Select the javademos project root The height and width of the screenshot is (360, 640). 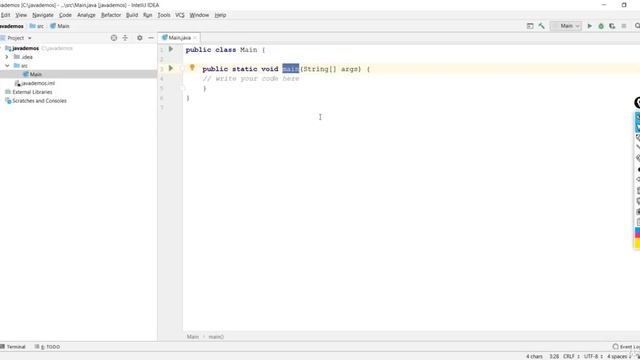pyautogui.click(x=22, y=48)
